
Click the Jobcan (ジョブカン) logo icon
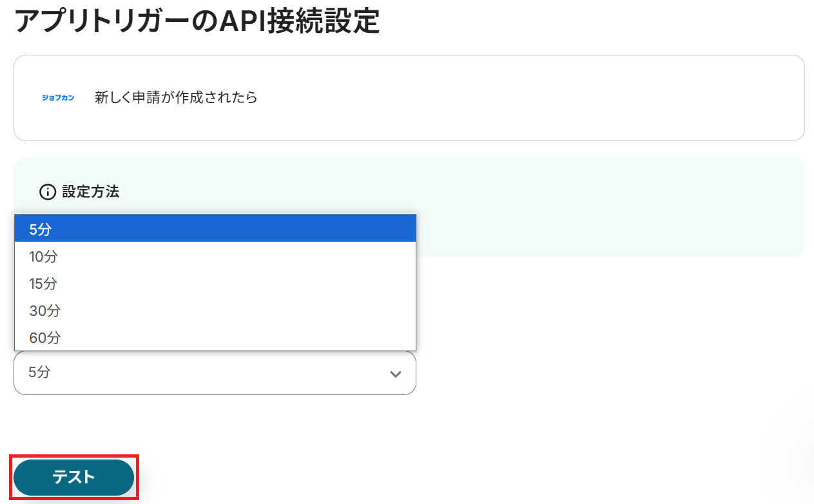point(58,98)
